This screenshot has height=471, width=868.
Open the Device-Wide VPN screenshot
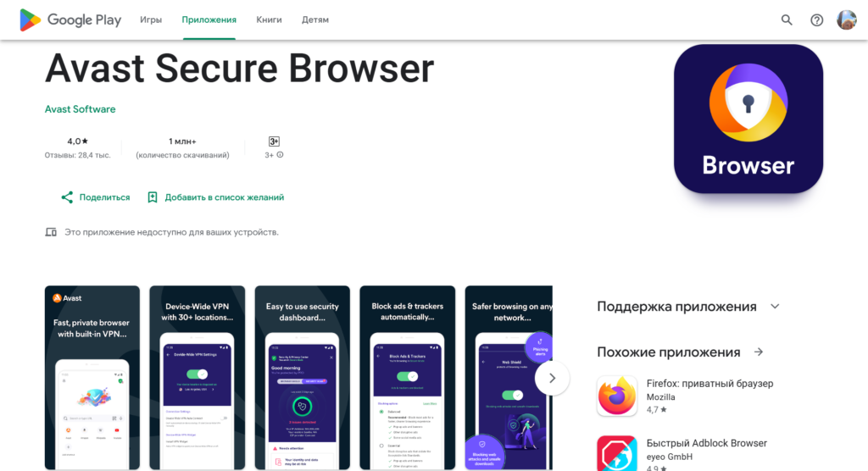(x=197, y=378)
